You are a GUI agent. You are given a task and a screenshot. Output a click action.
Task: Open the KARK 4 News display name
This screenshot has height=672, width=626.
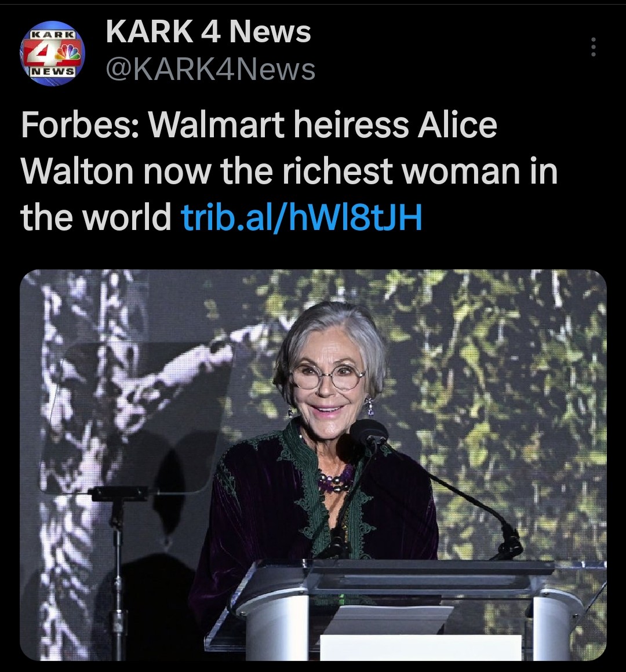coord(209,32)
